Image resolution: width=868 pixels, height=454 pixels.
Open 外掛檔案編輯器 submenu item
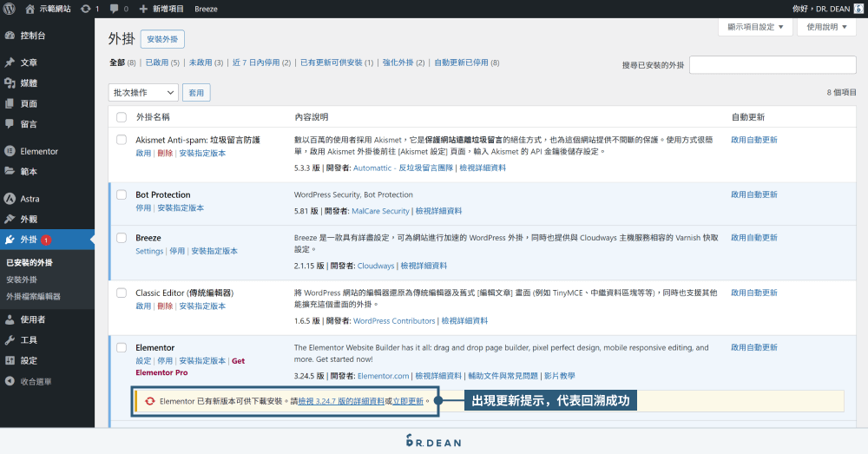pyautogui.click(x=33, y=296)
